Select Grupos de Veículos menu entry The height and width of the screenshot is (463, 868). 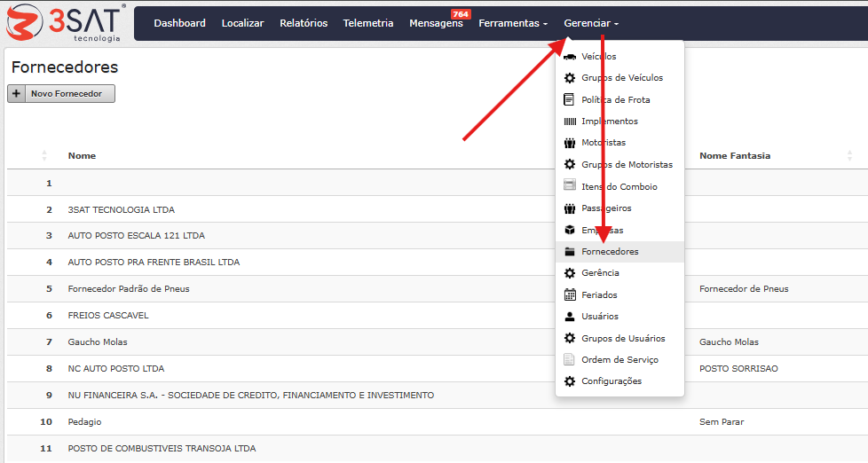pos(620,78)
